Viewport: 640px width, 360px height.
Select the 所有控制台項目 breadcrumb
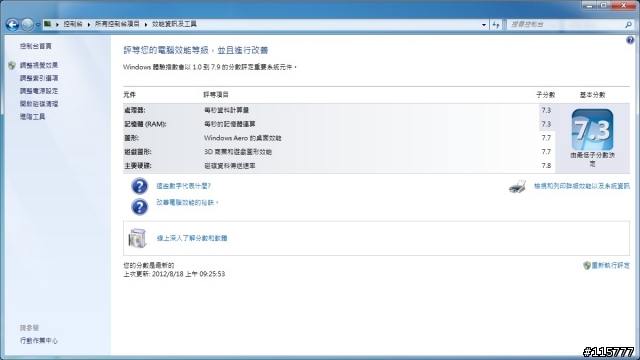(x=117, y=24)
